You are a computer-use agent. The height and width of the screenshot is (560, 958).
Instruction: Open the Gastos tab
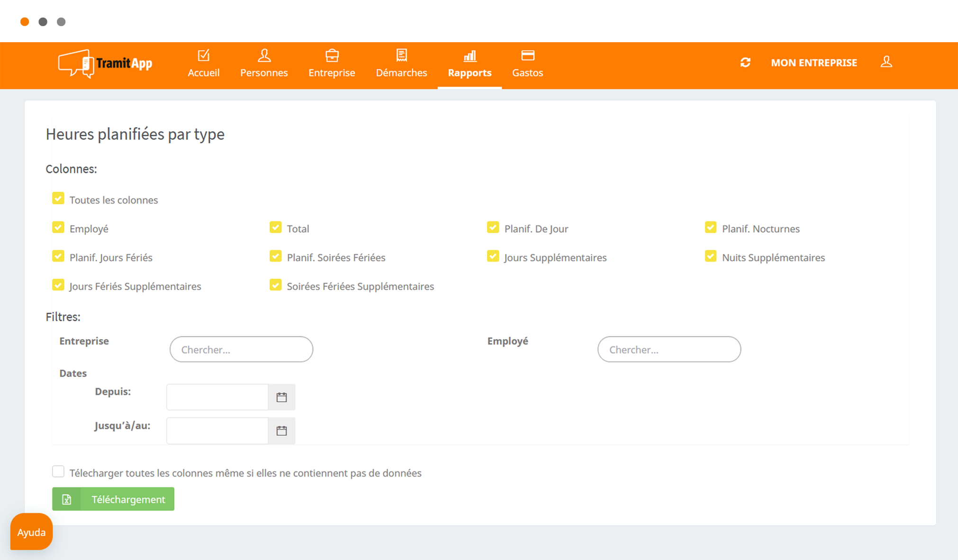[x=527, y=65]
